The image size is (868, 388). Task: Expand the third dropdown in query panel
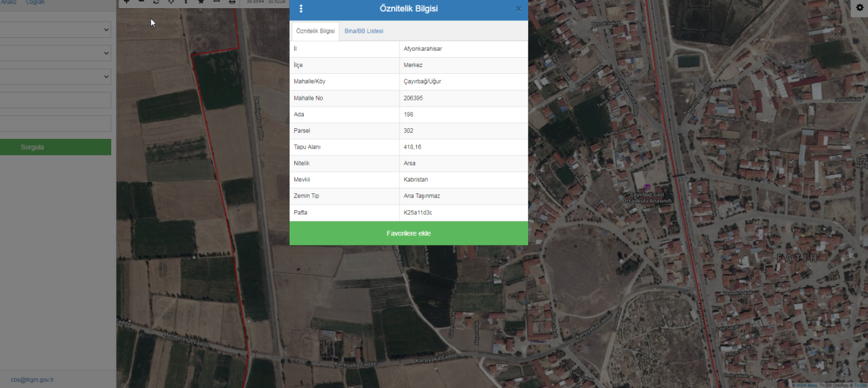(x=55, y=77)
